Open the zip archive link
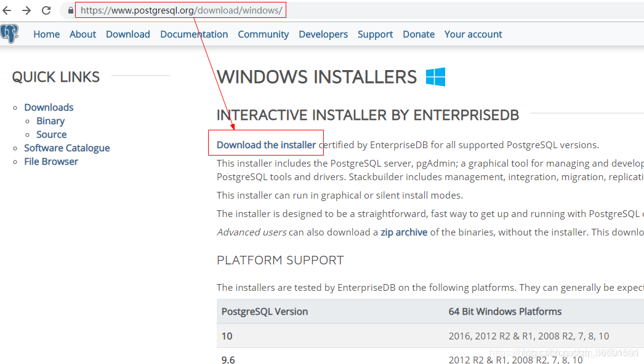 pyautogui.click(x=405, y=232)
